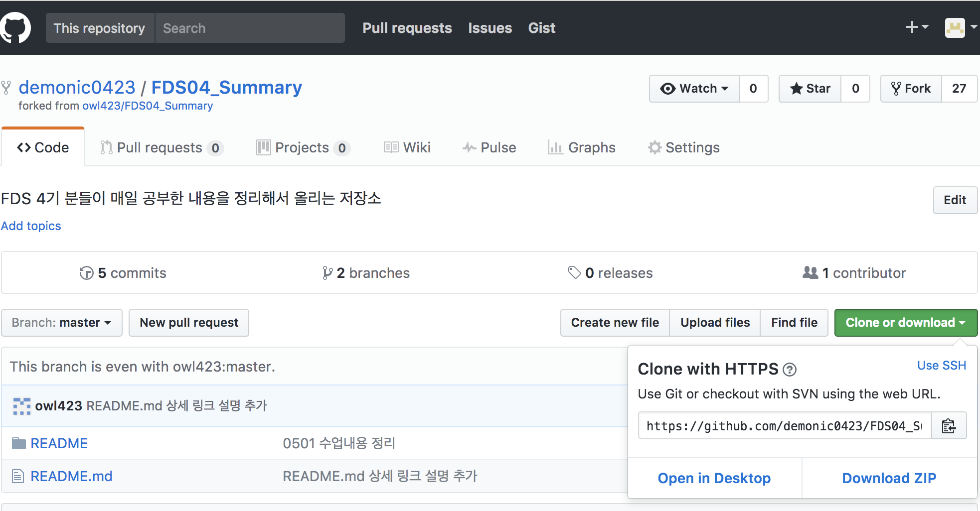Image resolution: width=980 pixels, height=511 pixels.
Task: Copy the clone URL to the clipboard
Action: coord(949,426)
